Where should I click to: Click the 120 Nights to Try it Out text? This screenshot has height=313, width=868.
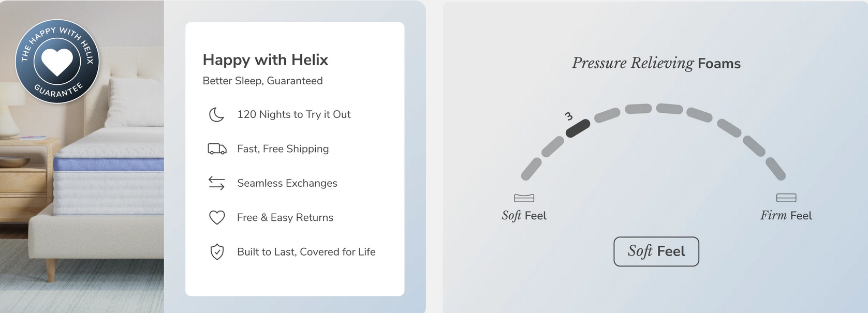coord(293,114)
